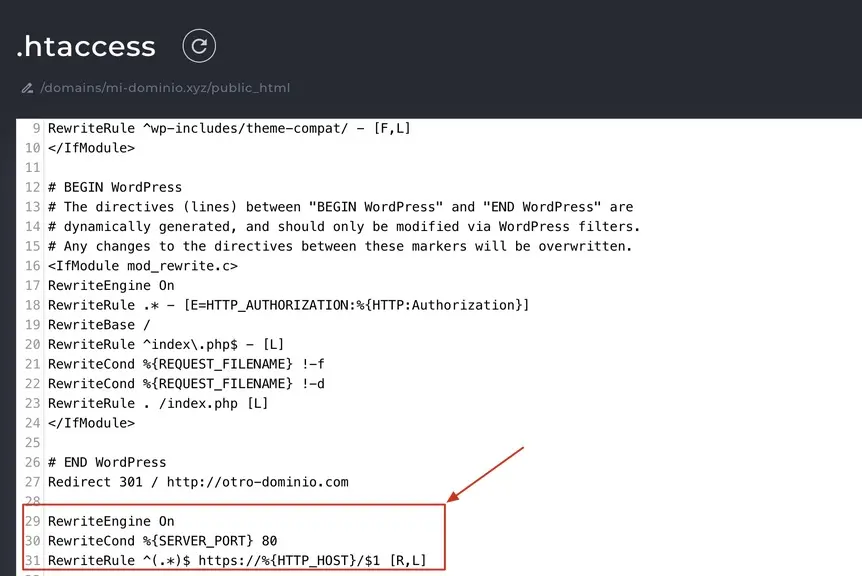The image size is (862, 576).
Task: Click "Redirect 301 / http://otro-dominio.com" line
Action: (198, 482)
